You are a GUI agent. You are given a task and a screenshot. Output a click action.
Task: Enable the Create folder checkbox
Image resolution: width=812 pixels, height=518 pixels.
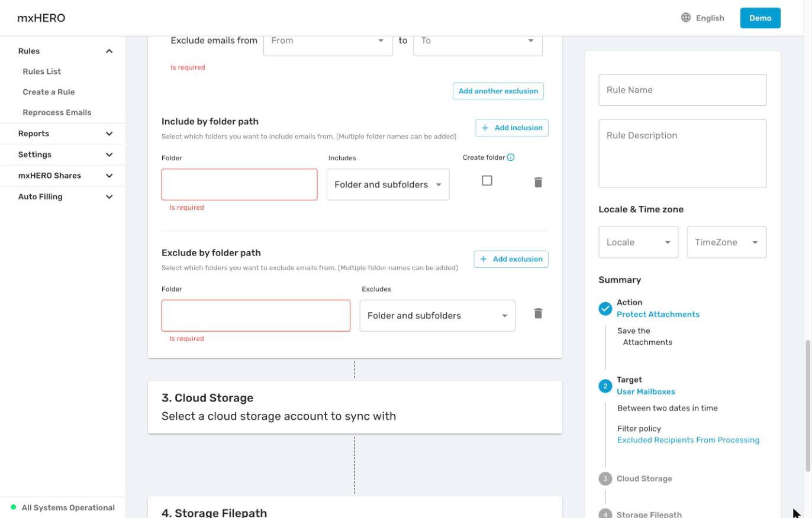(x=487, y=181)
